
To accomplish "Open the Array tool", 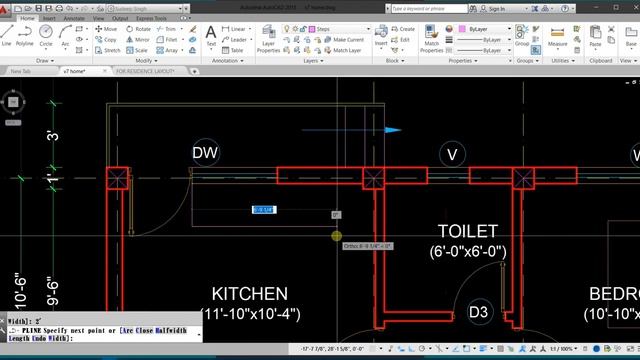I will pyautogui.click(x=167, y=50).
